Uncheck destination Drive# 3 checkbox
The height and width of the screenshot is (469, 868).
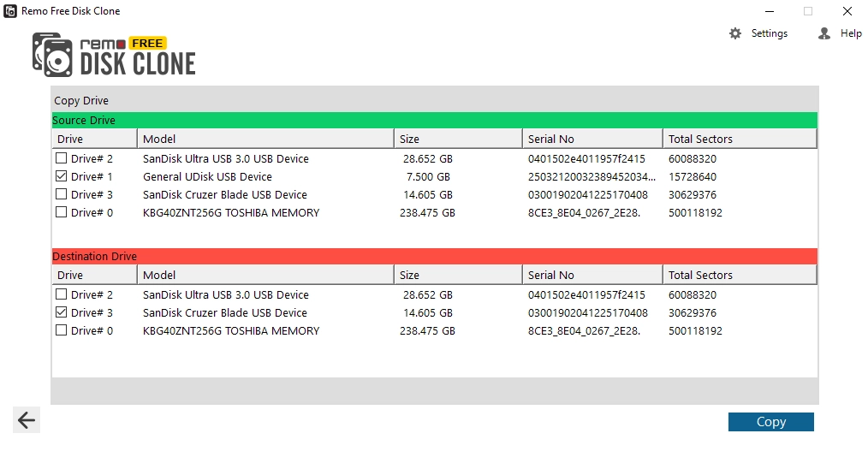click(x=62, y=312)
